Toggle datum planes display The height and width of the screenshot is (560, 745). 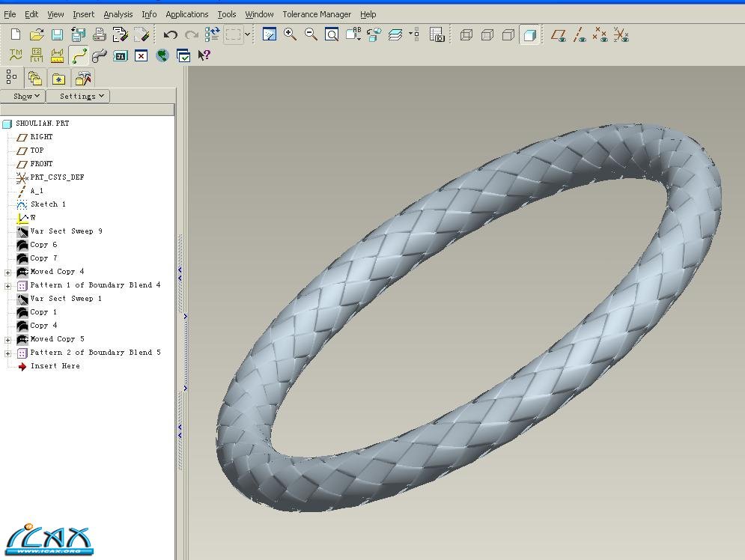click(x=559, y=34)
